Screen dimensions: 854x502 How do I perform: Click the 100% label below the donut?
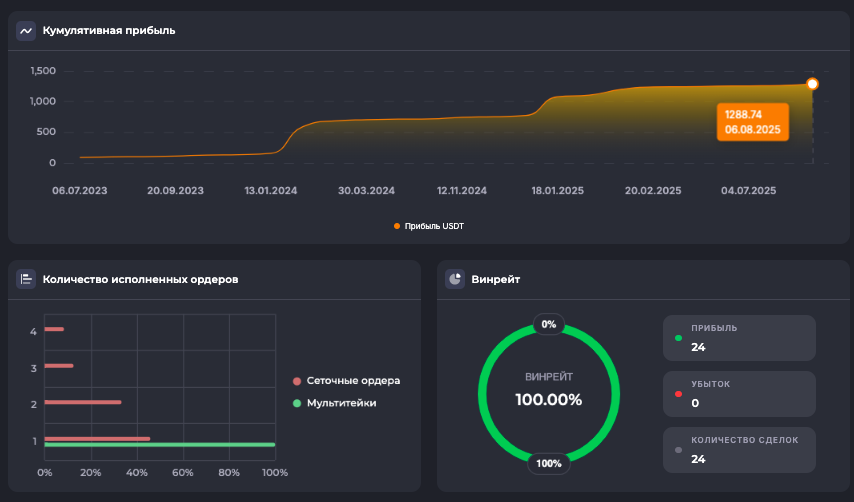point(548,463)
